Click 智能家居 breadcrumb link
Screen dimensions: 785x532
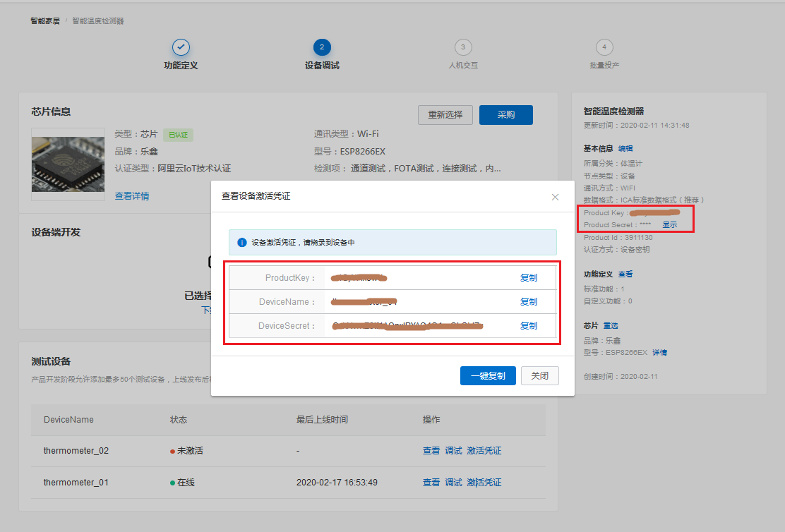[45, 21]
